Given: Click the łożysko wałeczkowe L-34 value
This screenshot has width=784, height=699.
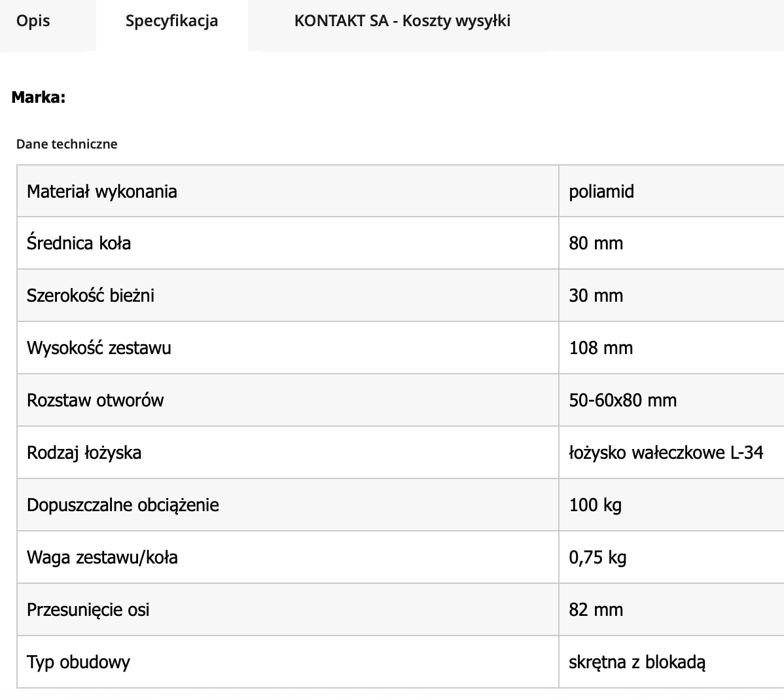Looking at the screenshot, I should 666,452.
